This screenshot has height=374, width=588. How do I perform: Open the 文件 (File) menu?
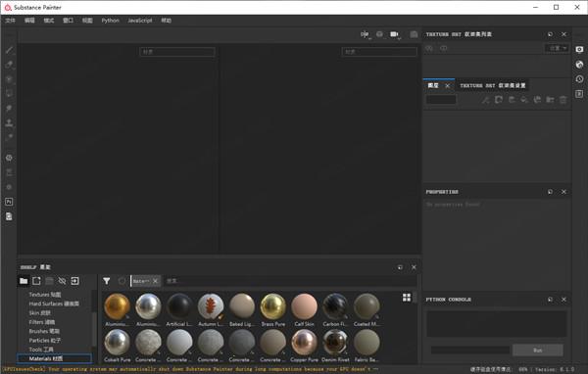pos(10,21)
